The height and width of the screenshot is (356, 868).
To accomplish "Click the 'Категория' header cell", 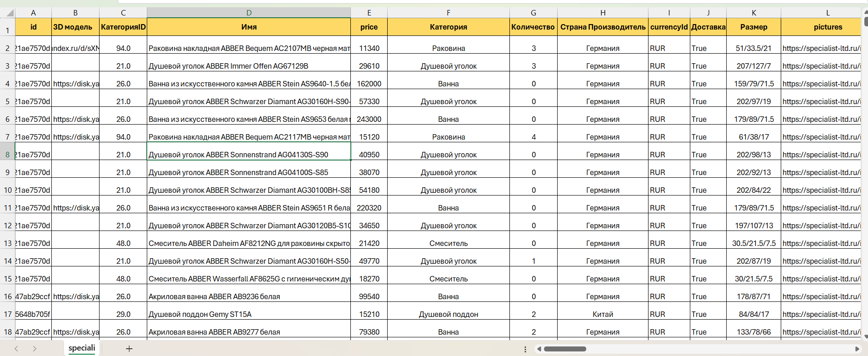I will pyautogui.click(x=449, y=27).
